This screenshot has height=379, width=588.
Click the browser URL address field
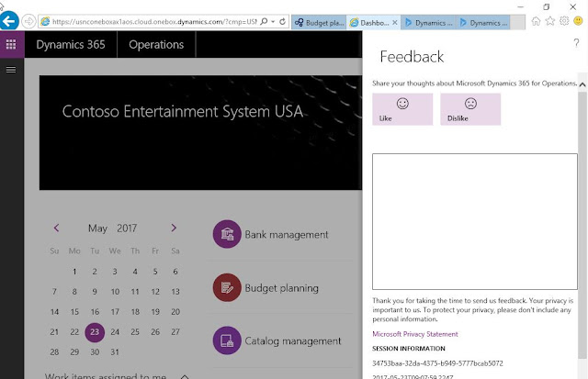tap(153, 22)
